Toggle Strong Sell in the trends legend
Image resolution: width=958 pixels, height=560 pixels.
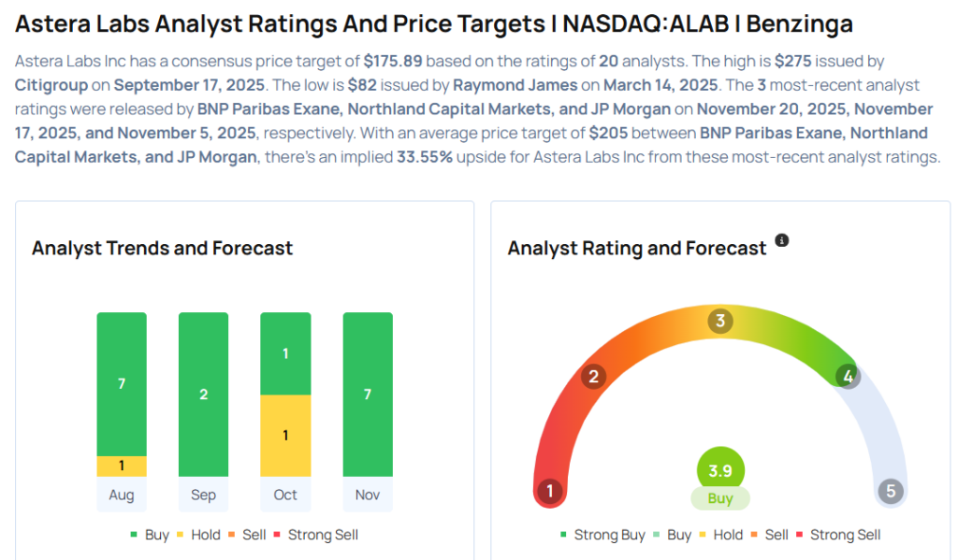[x=315, y=535]
